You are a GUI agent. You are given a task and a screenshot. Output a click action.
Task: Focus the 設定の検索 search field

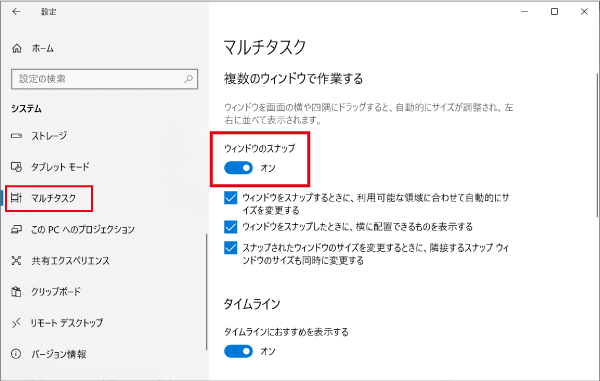[x=104, y=79]
